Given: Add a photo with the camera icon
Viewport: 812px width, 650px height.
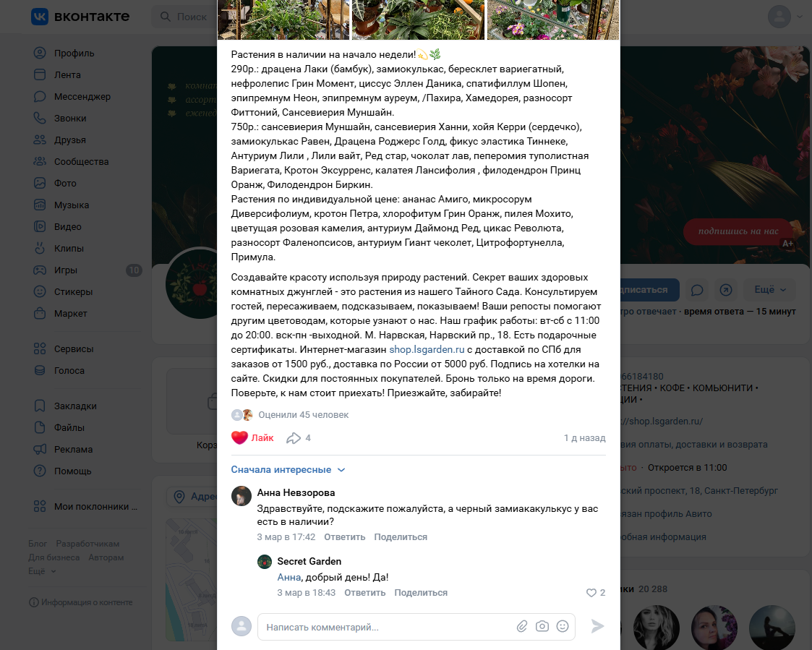Looking at the screenshot, I should [x=542, y=627].
